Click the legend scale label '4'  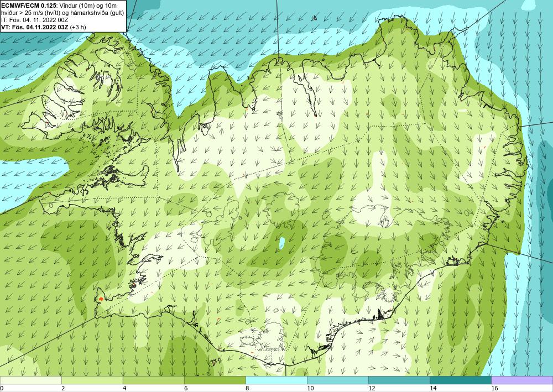point(124,389)
